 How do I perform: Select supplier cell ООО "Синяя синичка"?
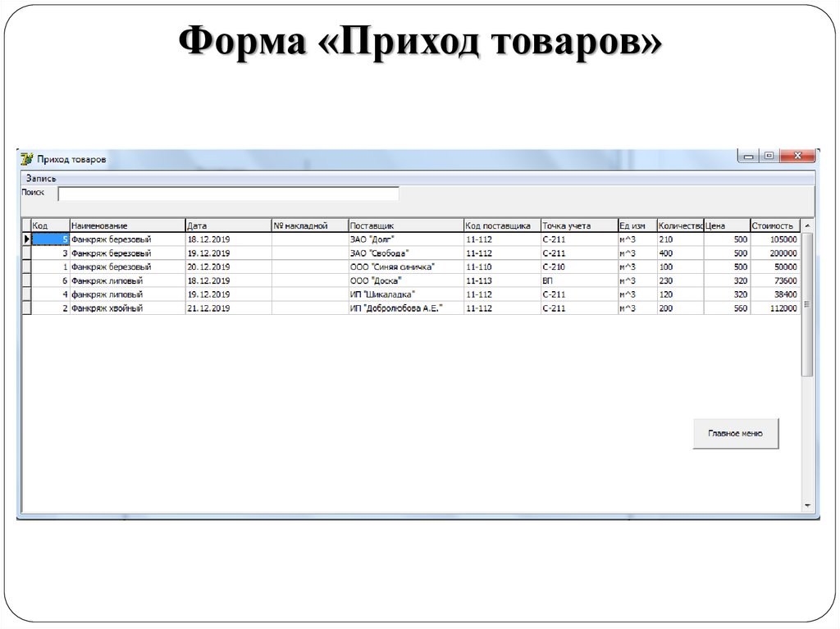tap(406, 267)
